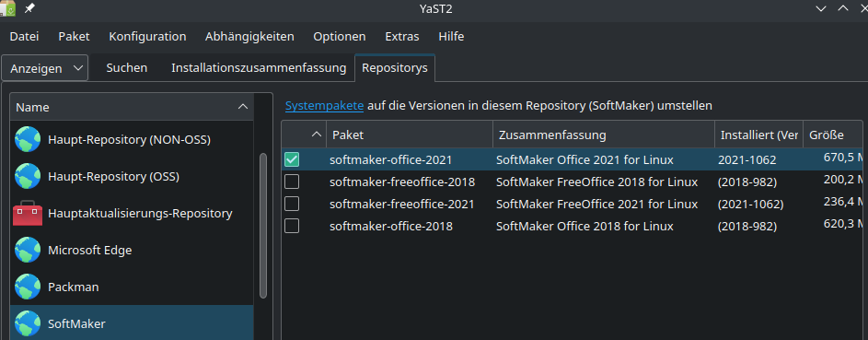
Task: Click summary 'SoftMaker FreeOffice 2018 for Linux'
Action: [x=596, y=182]
